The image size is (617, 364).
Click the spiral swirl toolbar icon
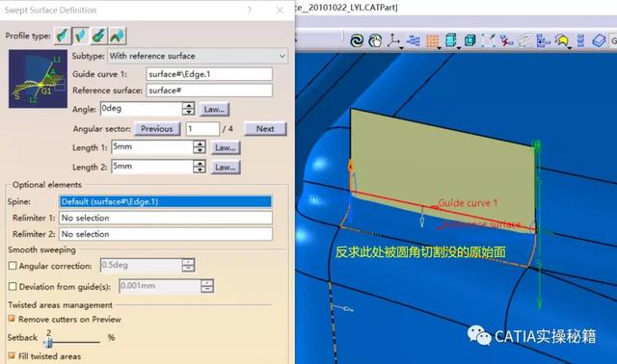[357, 40]
